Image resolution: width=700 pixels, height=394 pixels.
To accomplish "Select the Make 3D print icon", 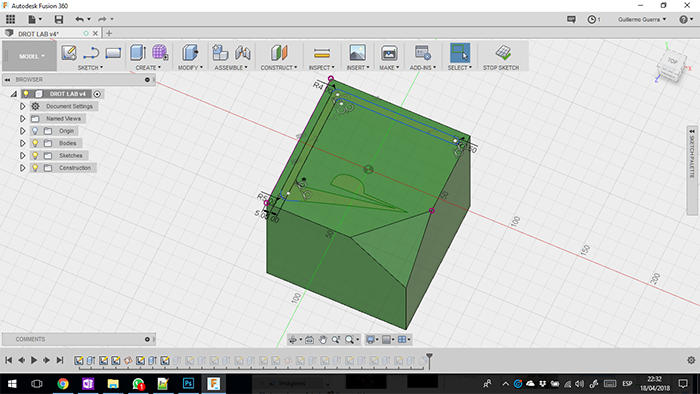I will coord(389,53).
